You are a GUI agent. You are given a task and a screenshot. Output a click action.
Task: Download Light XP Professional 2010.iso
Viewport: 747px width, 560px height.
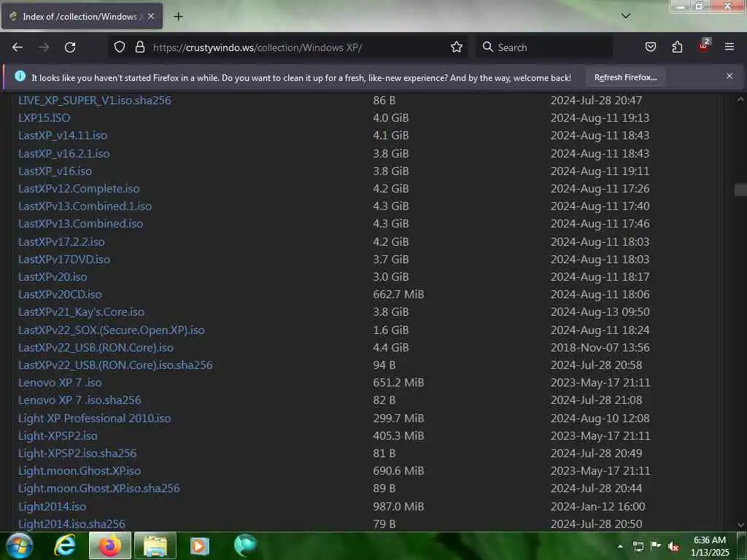[94, 418]
